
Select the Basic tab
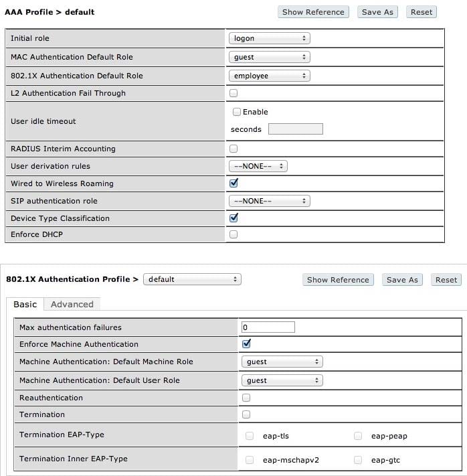[25, 304]
